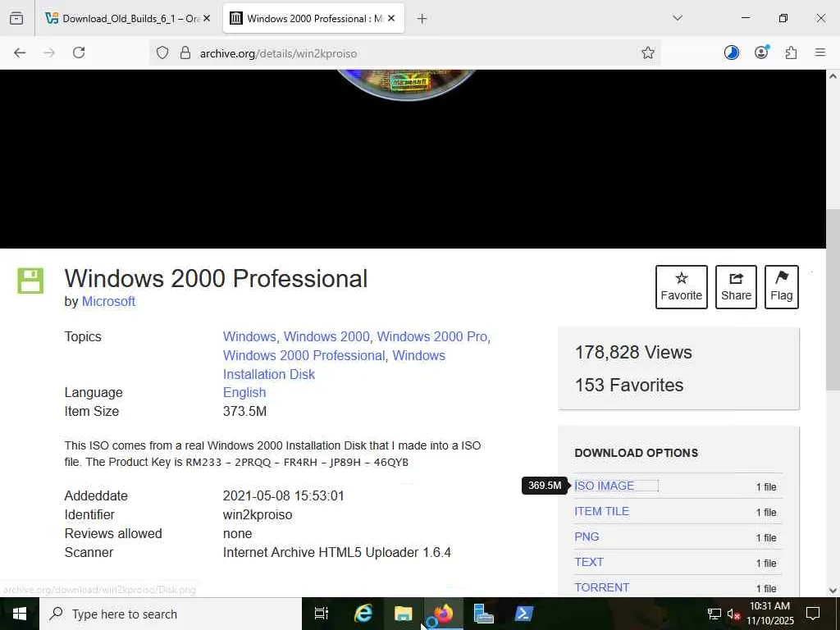This screenshot has width=840, height=630.
Task: Click the scrollbar down arrow
Action: pos(833,591)
